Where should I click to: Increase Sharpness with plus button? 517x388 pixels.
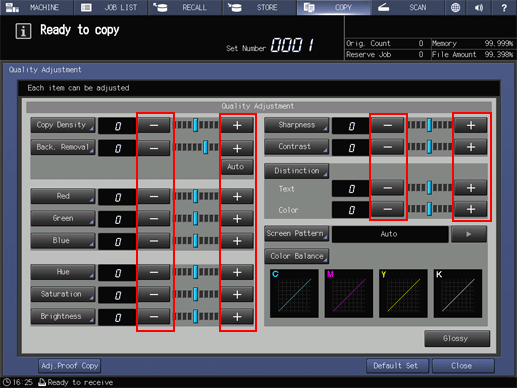coord(471,125)
